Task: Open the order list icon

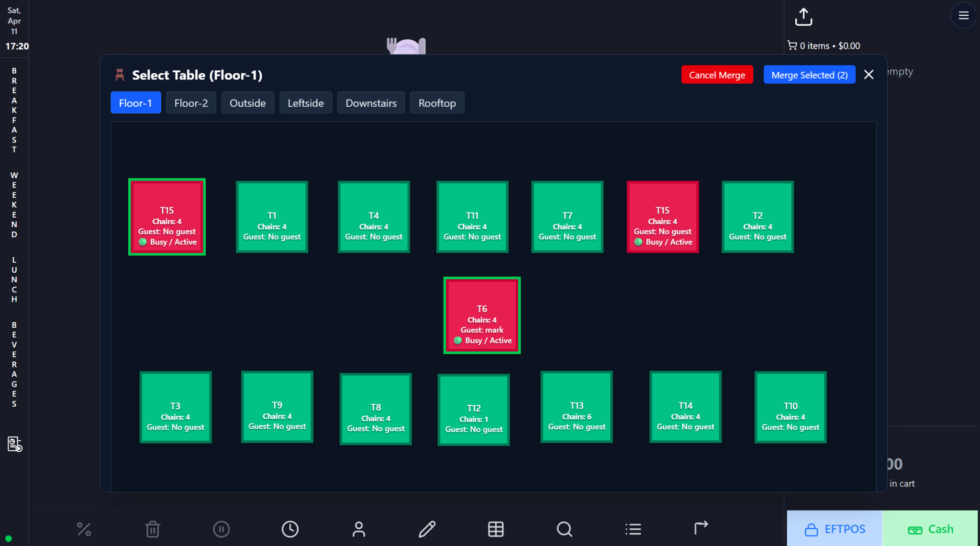Action: (633, 529)
